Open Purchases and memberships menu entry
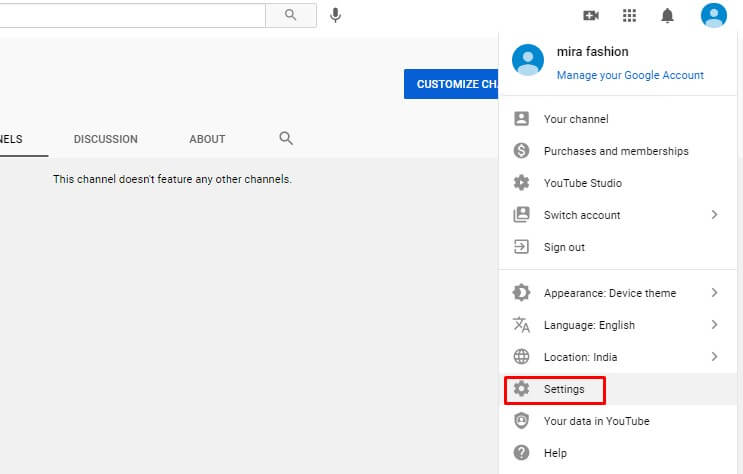743x474 pixels. [x=617, y=151]
